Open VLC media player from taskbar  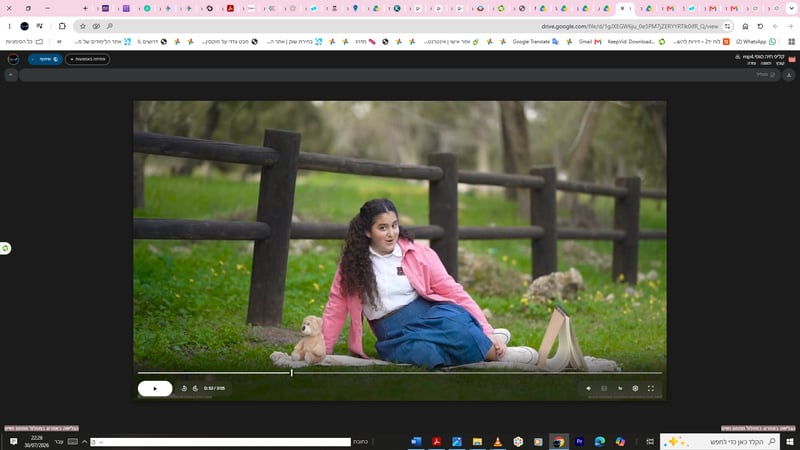click(497, 441)
